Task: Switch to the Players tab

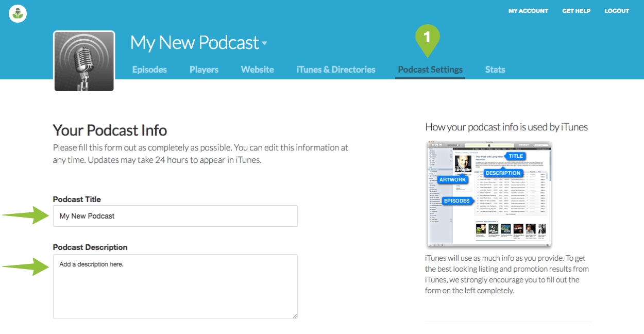Action: pos(204,70)
